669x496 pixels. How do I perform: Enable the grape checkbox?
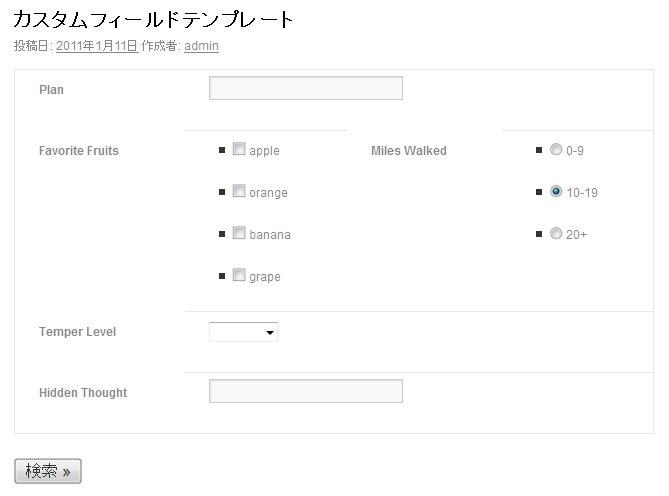click(239, 276)
